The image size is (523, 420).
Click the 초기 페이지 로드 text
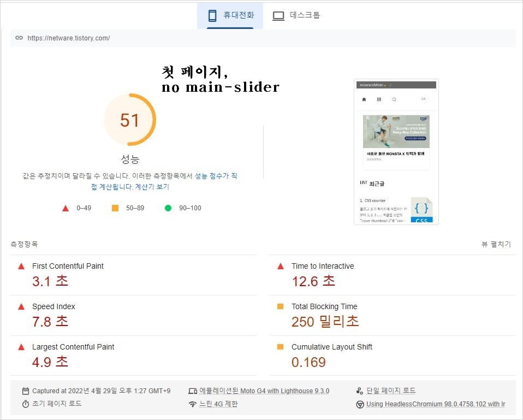coord(57,404)
